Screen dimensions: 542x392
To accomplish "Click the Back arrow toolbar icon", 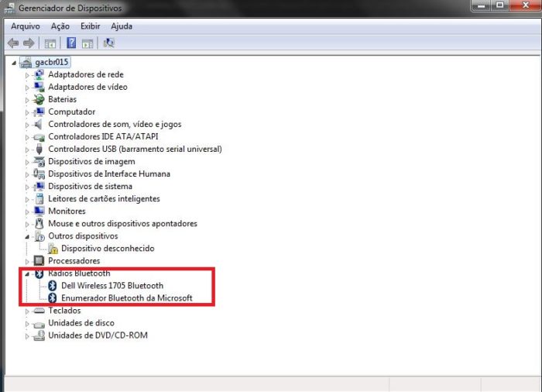I will click(13, 43).
